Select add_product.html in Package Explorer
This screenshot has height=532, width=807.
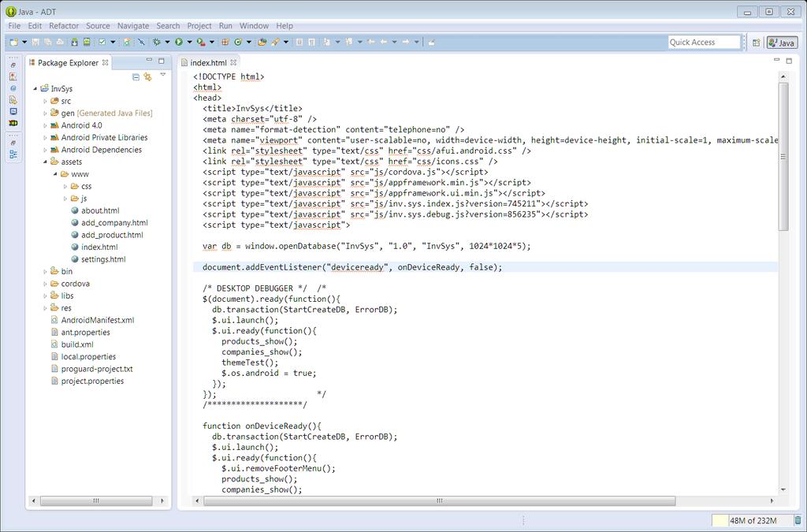click(112, 235)
